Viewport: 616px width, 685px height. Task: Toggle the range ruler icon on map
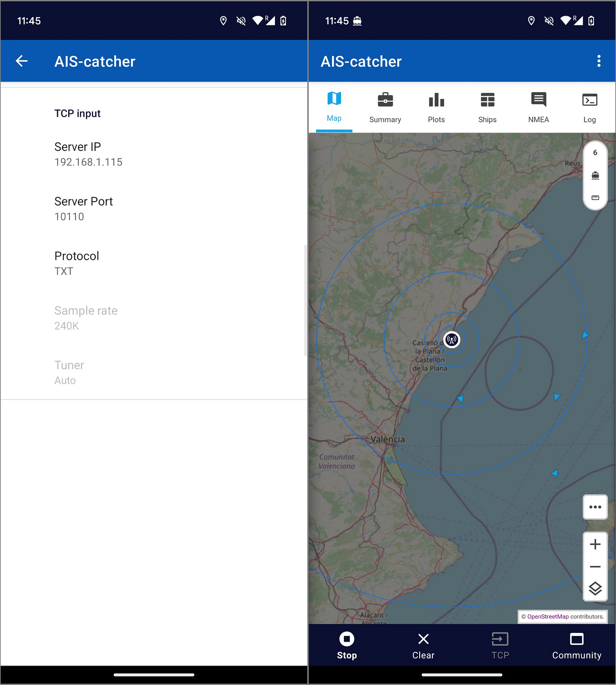click(x=595, y=198)
